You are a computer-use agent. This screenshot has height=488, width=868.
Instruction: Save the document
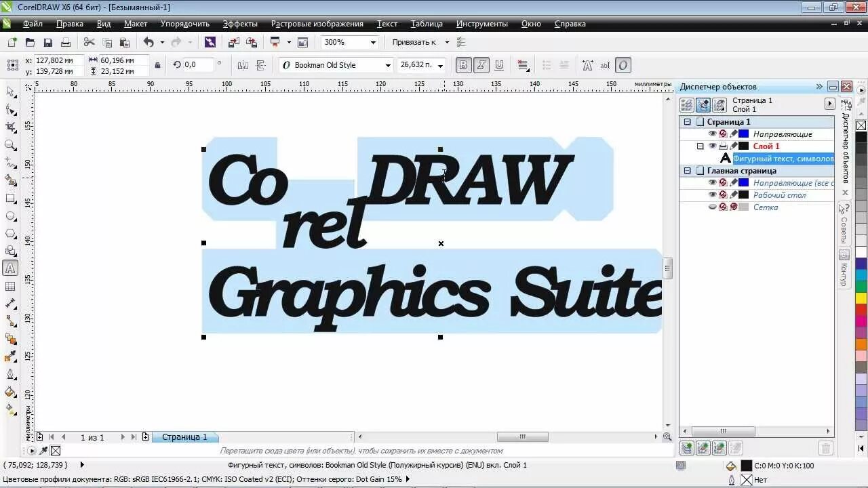click(x=47, y=42)
